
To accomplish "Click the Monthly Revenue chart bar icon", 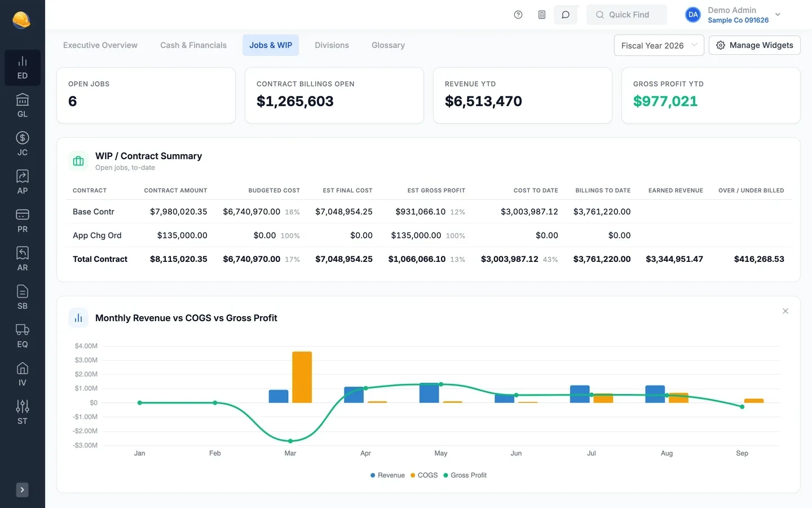I will 78,318.
